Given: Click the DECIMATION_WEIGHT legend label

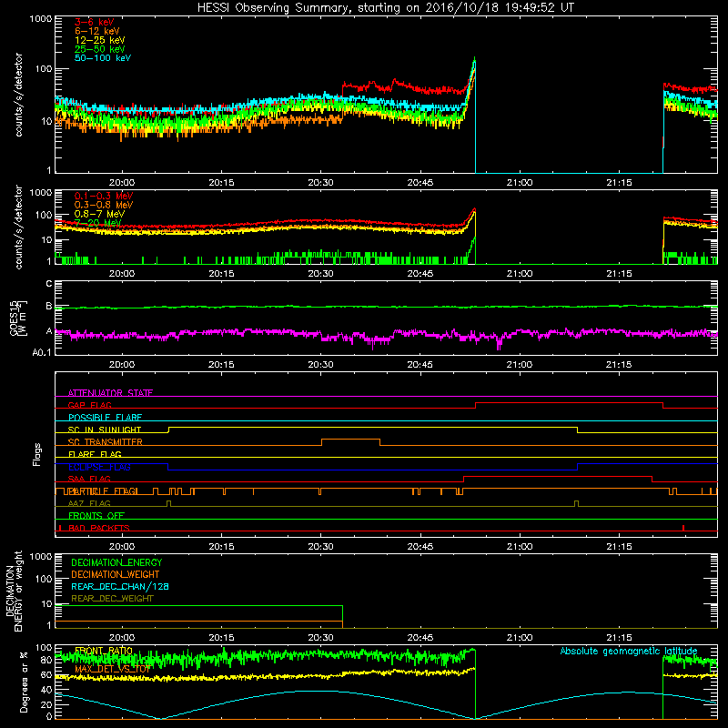Looking at the screenshot, I should tap(116, 574).
